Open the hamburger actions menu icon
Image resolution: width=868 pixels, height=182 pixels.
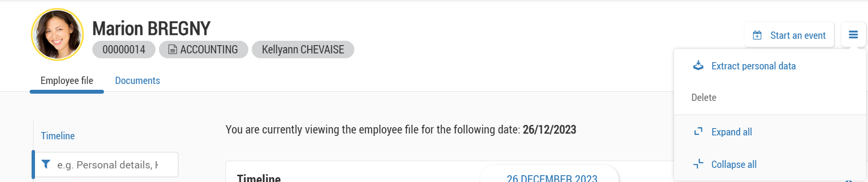[x=853, y=35]
